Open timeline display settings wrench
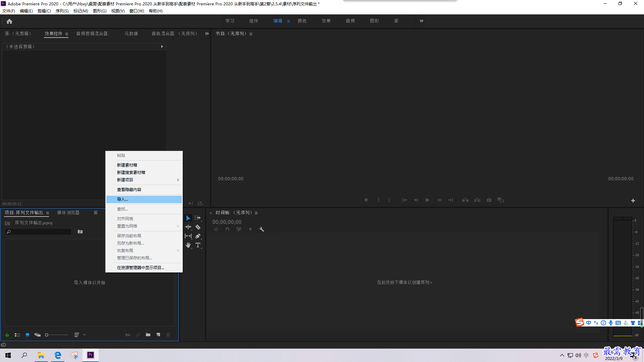The image size is (644, 362). (x=262, y=230)
